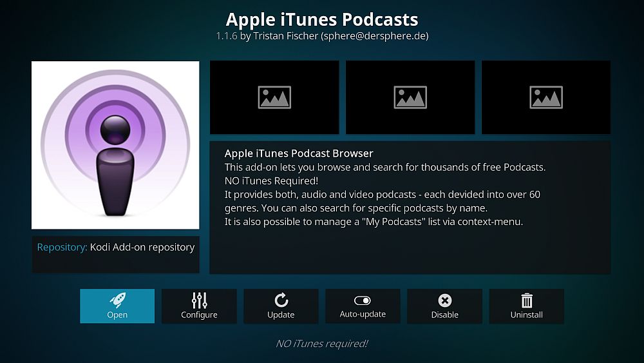This screenshot has width=644, height=363.
Task: Toggle the Auto-update switch
Action: 362,300
